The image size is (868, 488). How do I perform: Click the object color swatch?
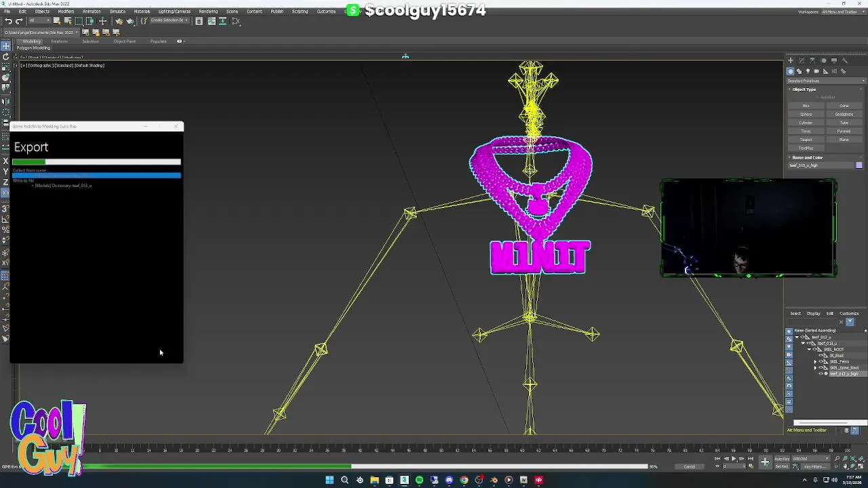(x=859, y=165)
